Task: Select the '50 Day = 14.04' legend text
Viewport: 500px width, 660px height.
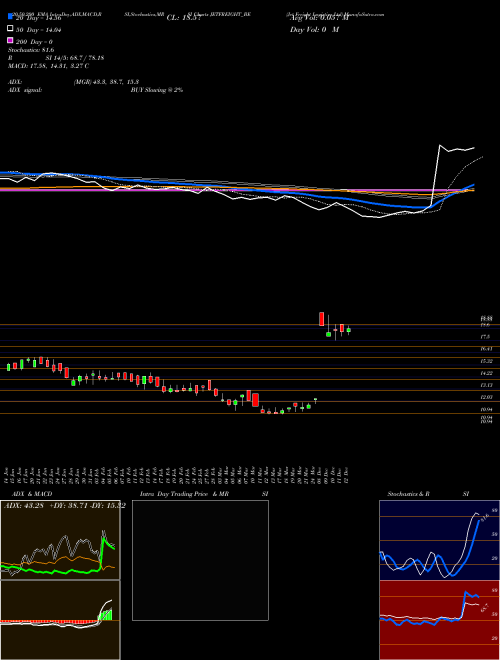Action: click(39, 29)
